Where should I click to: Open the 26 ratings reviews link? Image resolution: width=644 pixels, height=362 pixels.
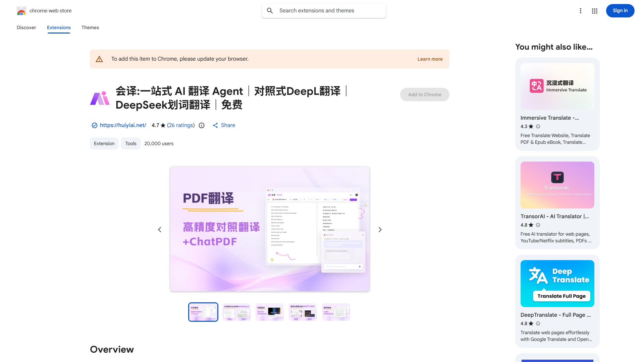(181, 125)
